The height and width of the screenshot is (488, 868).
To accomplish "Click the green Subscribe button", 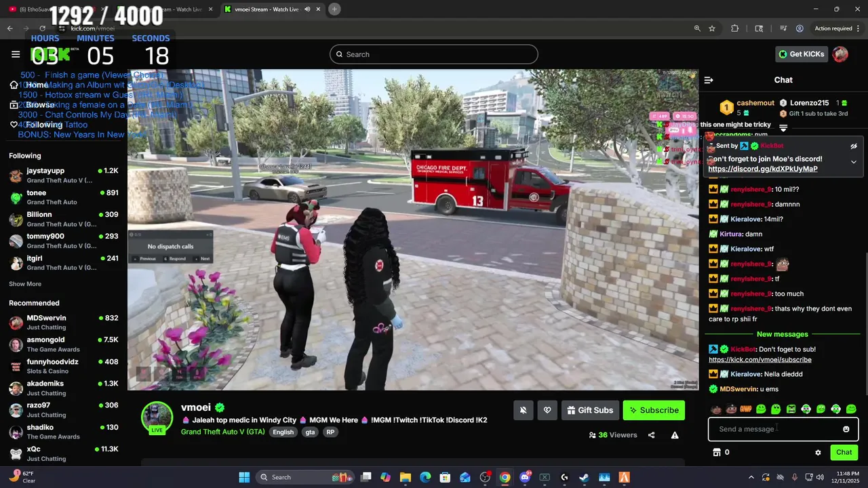I will click(654, 410).
